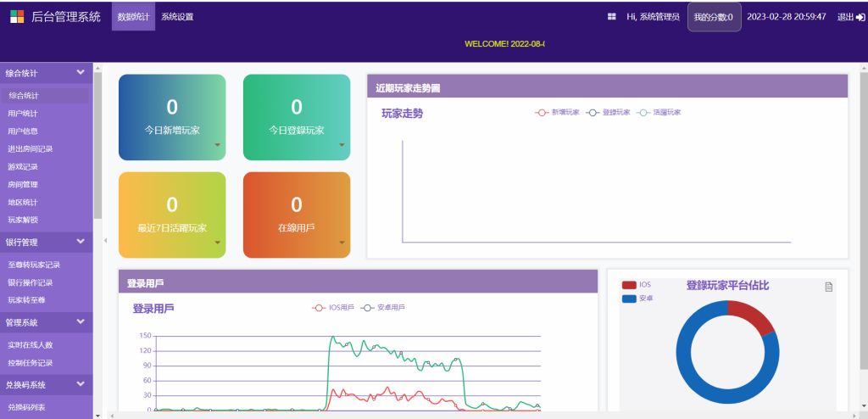Click the date-time 2023-02-28 20:59:47
The width and height of the screenshot is (868, 419).
coord(786,17)
